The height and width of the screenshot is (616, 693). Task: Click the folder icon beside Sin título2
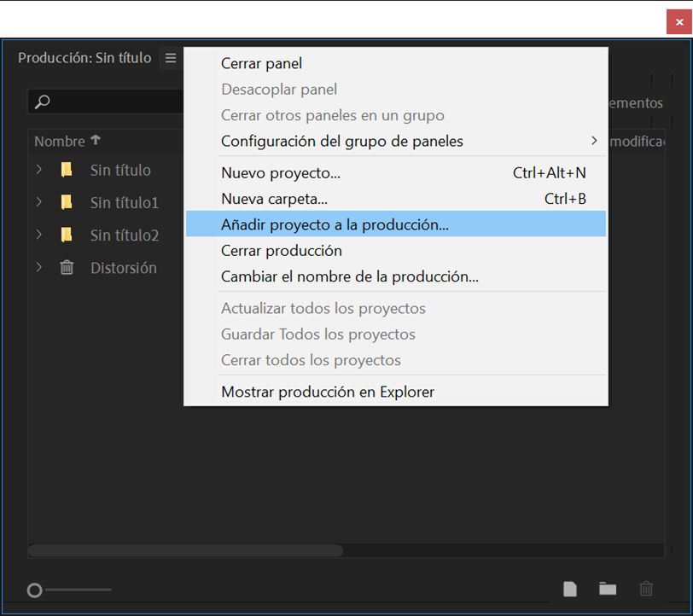pos(66,235)
